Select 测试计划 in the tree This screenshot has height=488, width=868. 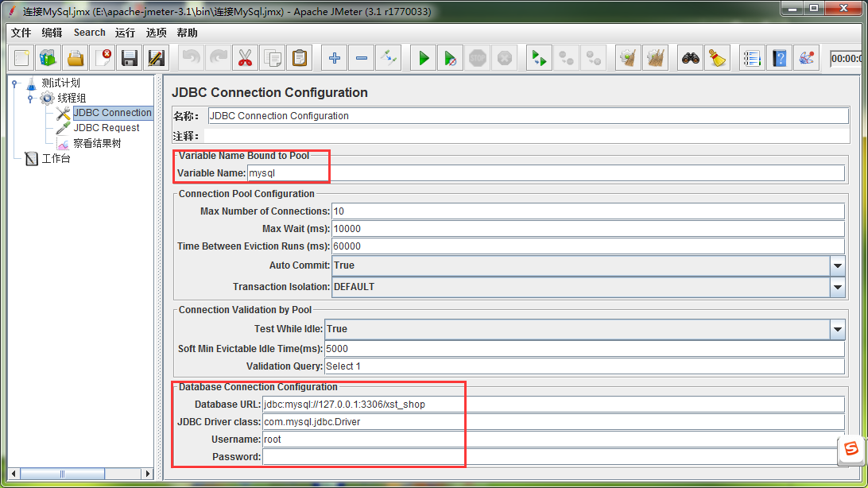(61, 83)
